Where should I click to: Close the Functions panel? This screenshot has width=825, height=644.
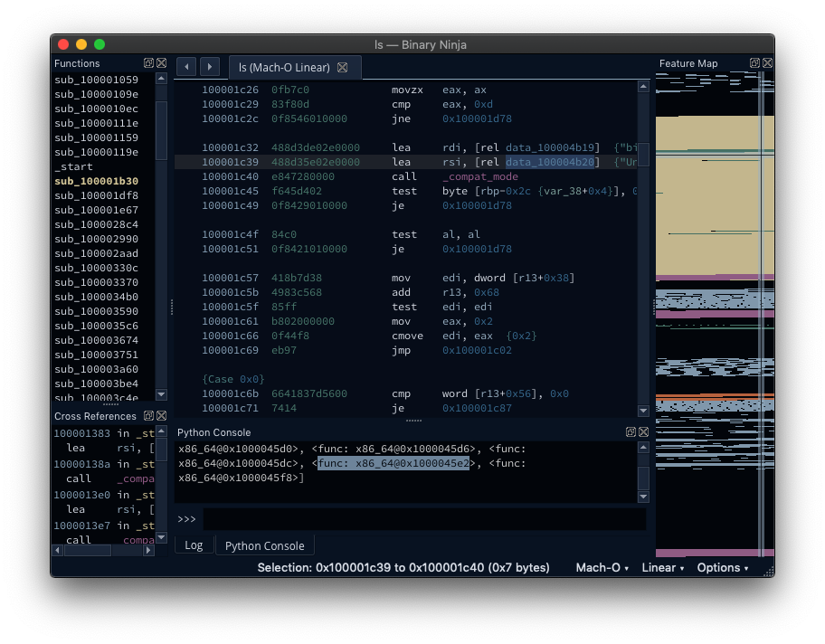(162, 63)
